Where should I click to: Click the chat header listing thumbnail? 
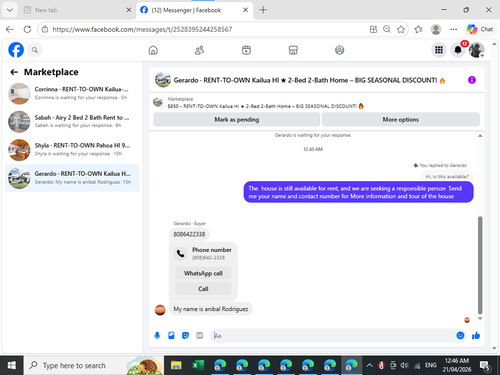point(163,80)
